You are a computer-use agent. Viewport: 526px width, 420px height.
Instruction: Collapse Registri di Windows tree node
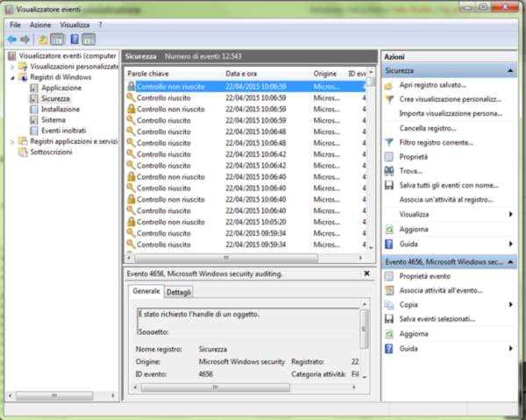[x=12, y=77]
